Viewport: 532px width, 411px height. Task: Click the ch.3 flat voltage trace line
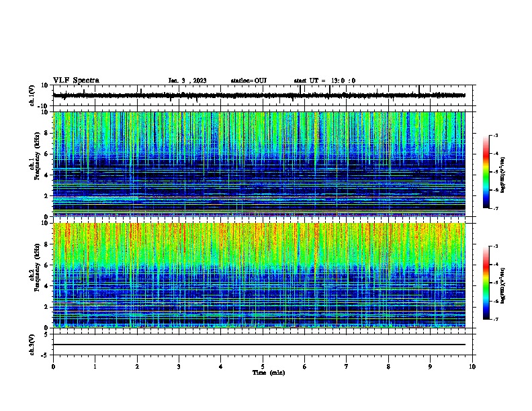tap(259, 345)
